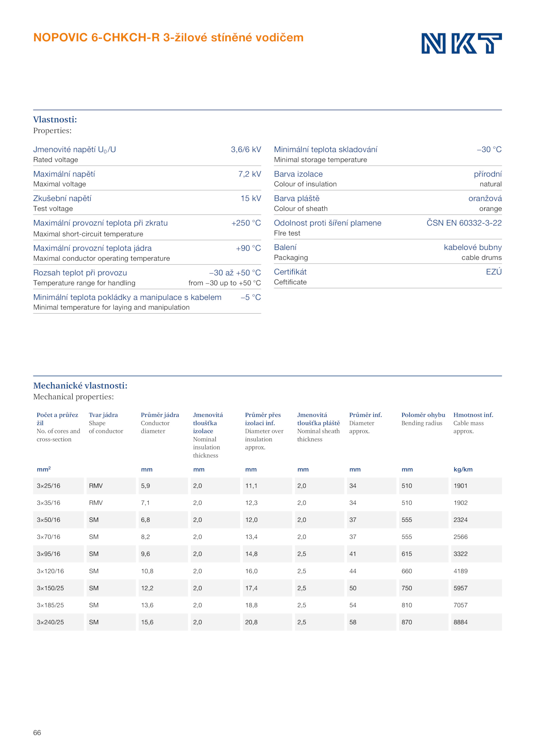Select rated voltage value '3,6/6 kV'
Image resolution: width=535 pixels, height=756 pixels.
246,149
